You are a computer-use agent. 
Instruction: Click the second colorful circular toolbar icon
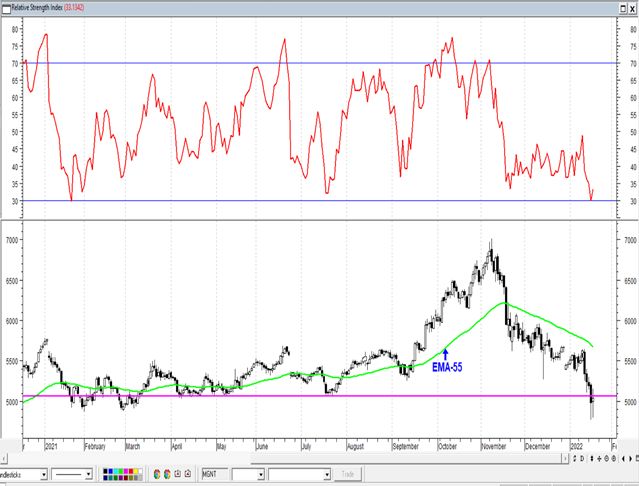point(167,474)
